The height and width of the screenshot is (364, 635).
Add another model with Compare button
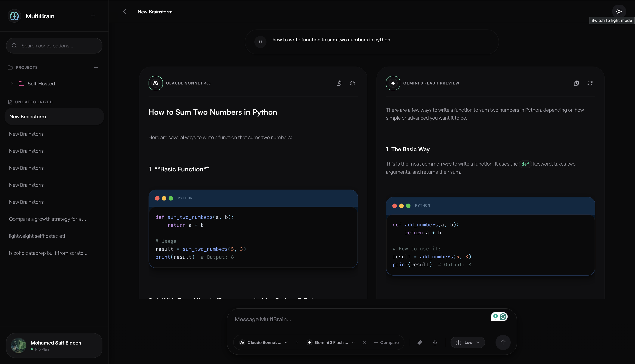(386, 342)
